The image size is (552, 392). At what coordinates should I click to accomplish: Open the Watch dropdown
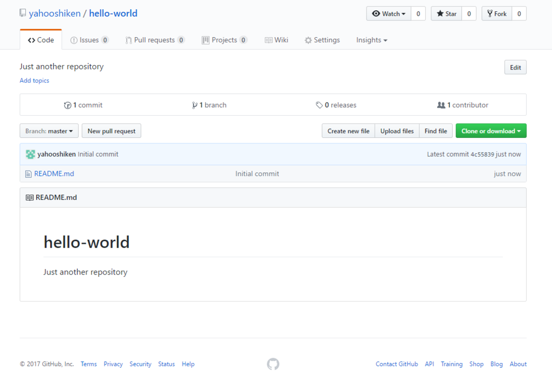[x=389, y=13]
